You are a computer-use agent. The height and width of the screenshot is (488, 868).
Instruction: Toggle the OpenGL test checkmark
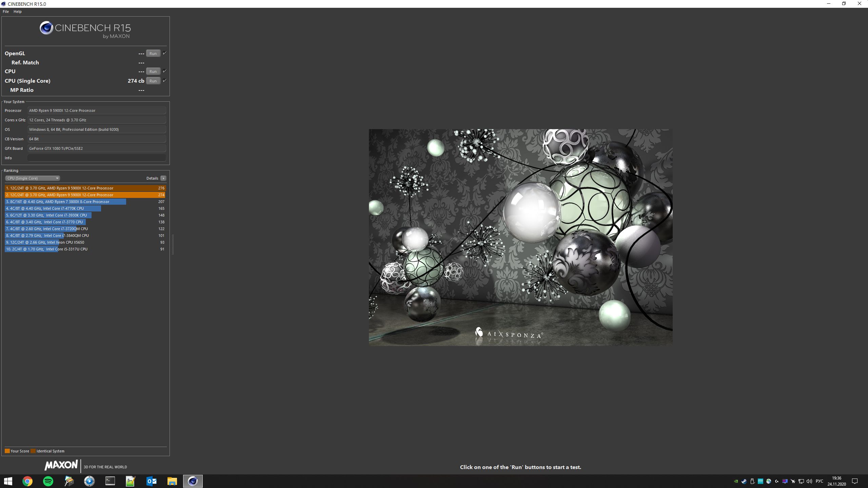[x=164, y=53]
